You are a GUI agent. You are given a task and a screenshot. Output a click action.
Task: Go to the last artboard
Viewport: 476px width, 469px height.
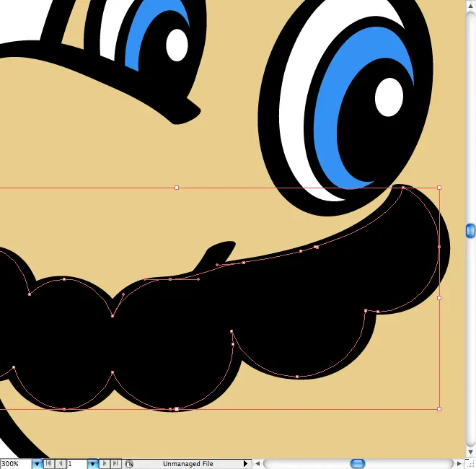tap(115, 463)
